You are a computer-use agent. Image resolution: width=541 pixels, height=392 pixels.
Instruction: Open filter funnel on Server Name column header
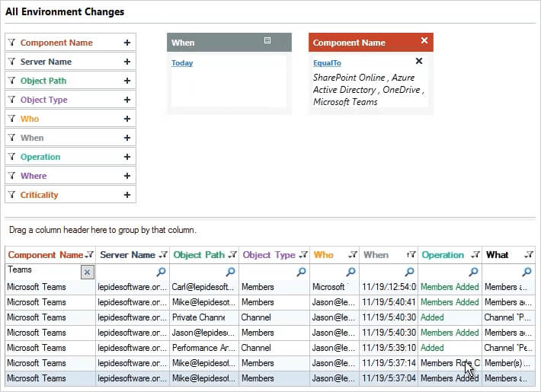[x=164, y=255]
